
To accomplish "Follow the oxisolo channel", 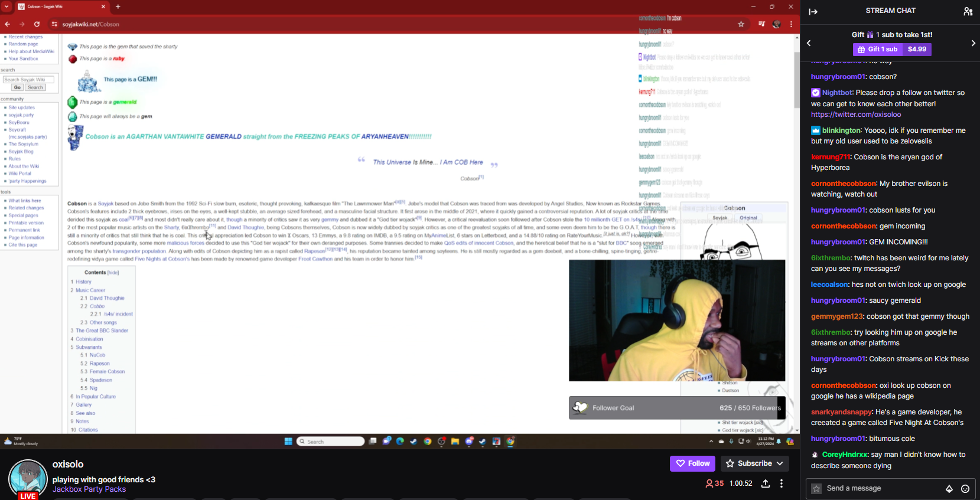I will pos(692,464).
